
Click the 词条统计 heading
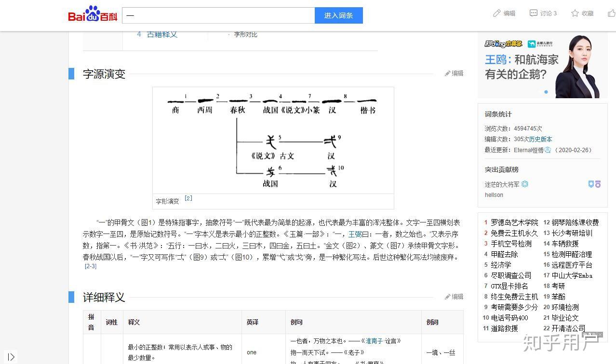coord(498,114)
